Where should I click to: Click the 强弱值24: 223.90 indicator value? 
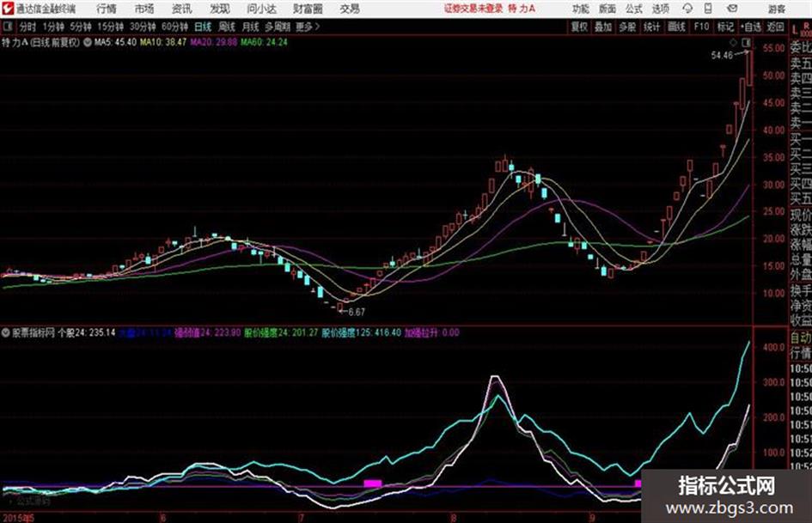208,332
